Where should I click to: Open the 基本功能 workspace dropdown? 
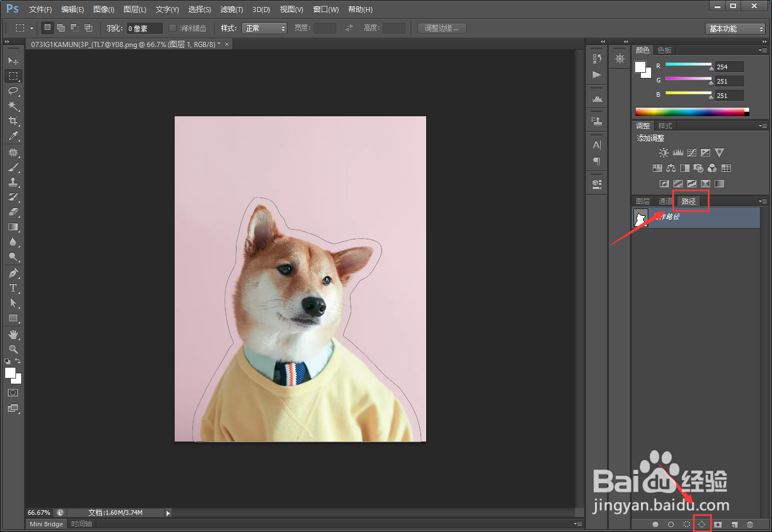(735, 29)
